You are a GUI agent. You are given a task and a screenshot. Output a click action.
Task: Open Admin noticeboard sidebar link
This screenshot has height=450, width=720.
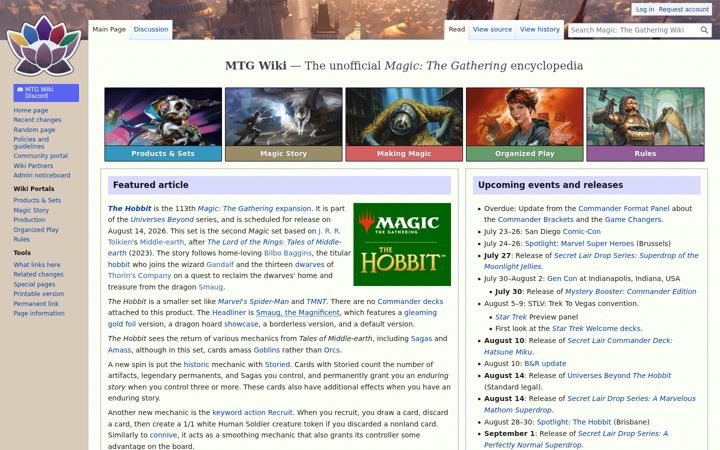point(42,175)
